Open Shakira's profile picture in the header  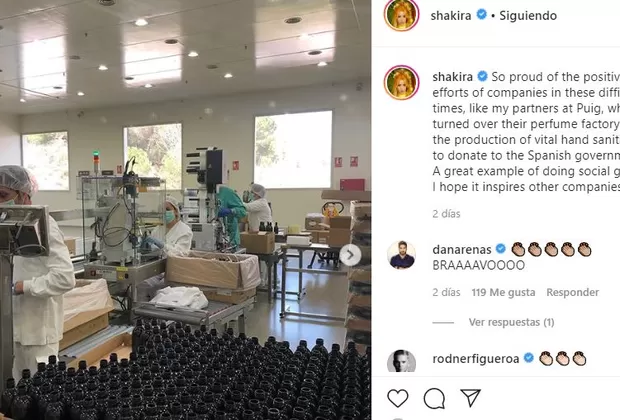(x=401, y=15)
